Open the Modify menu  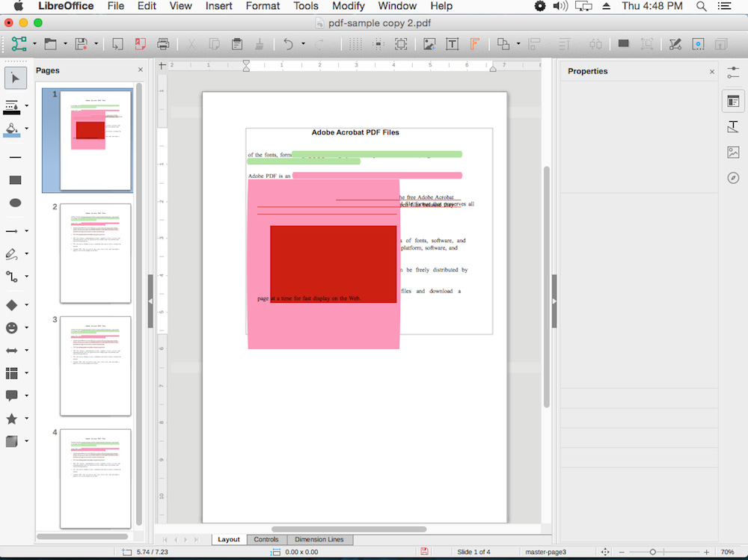[349, 6]
